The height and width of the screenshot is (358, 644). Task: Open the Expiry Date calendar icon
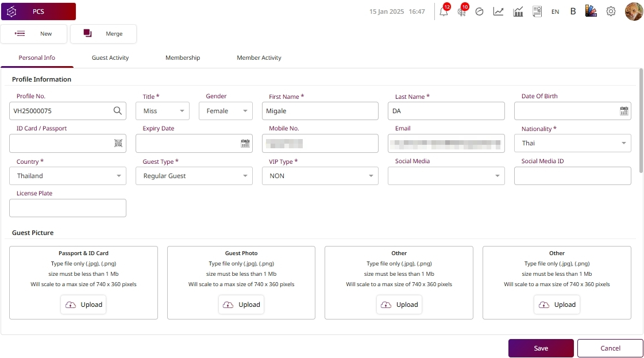tap(245, 144)
